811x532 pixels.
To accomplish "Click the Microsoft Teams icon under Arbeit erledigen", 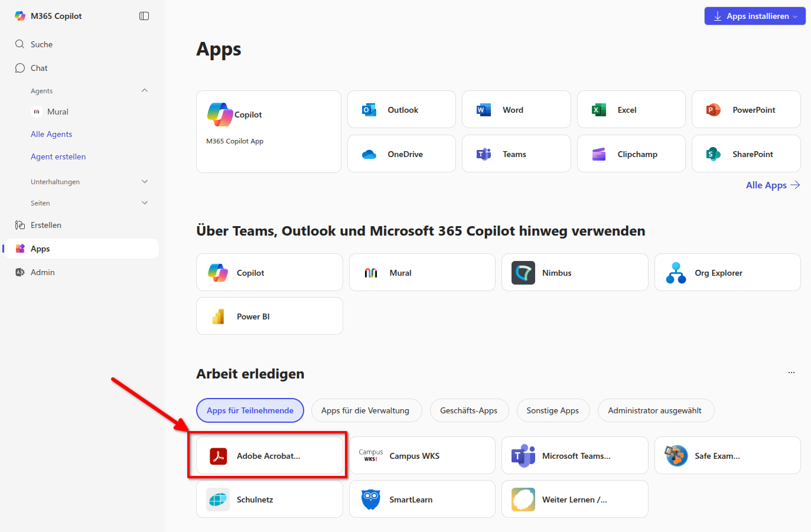I will (x=523, y=456).
